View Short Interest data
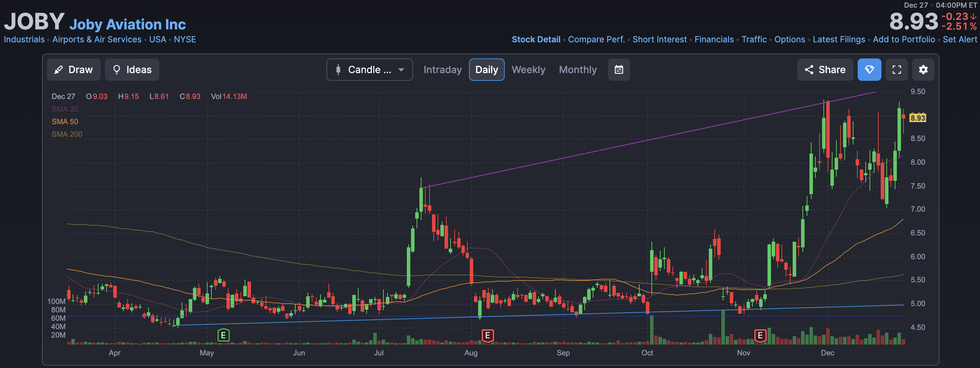980x368 pixels. (x=659, y=40)
